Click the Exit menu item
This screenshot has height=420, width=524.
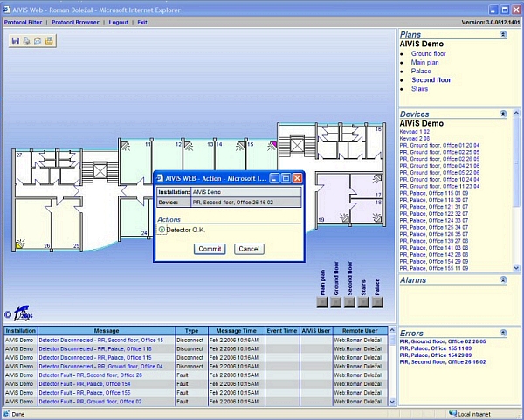click(142, 23)
